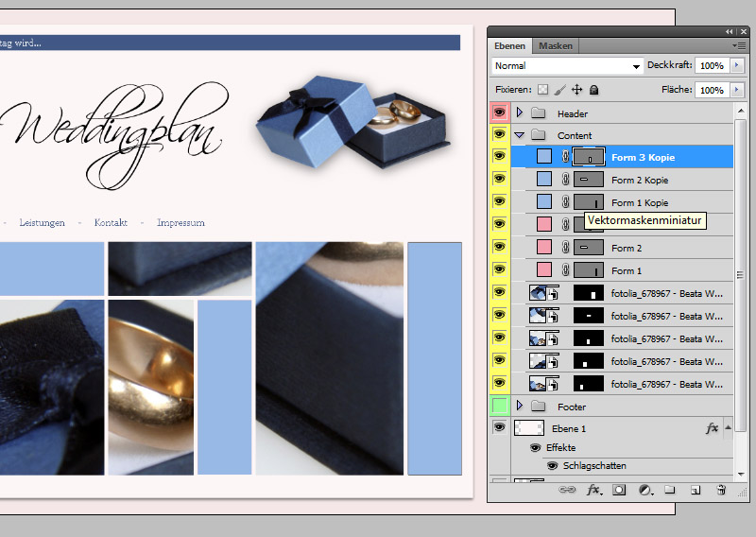Screen dimensions: 756x537
Task: Click the lock all padlock icon
Action: point(593,90)
